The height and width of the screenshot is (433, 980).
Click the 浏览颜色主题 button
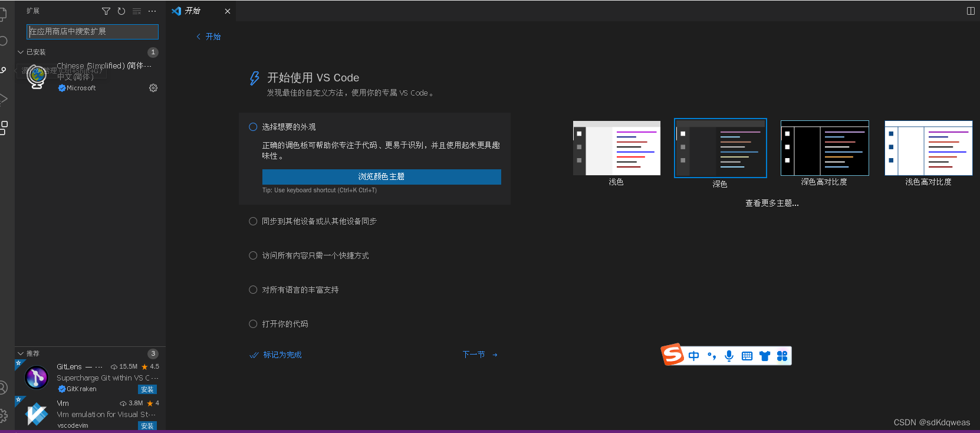(x=382, y=177)
